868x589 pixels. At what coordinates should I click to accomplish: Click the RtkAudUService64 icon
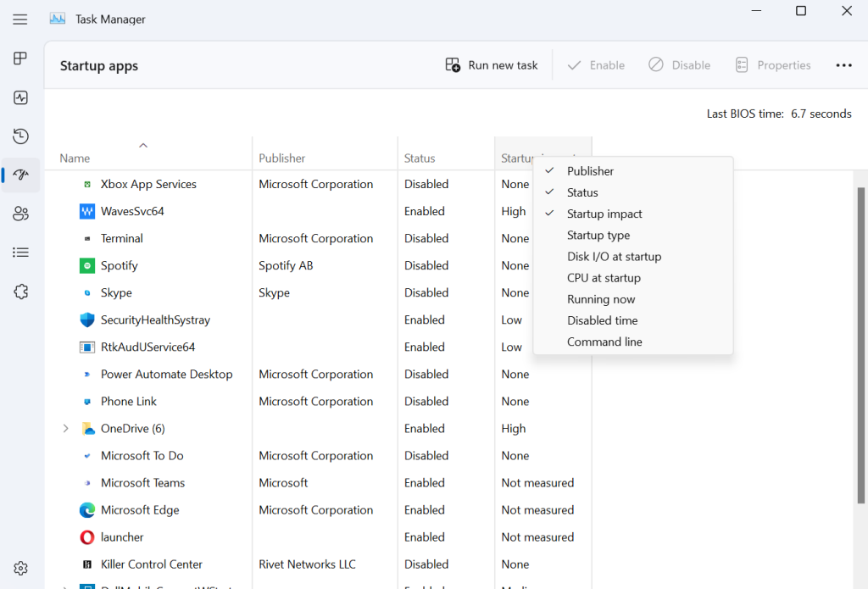point(87,347)
